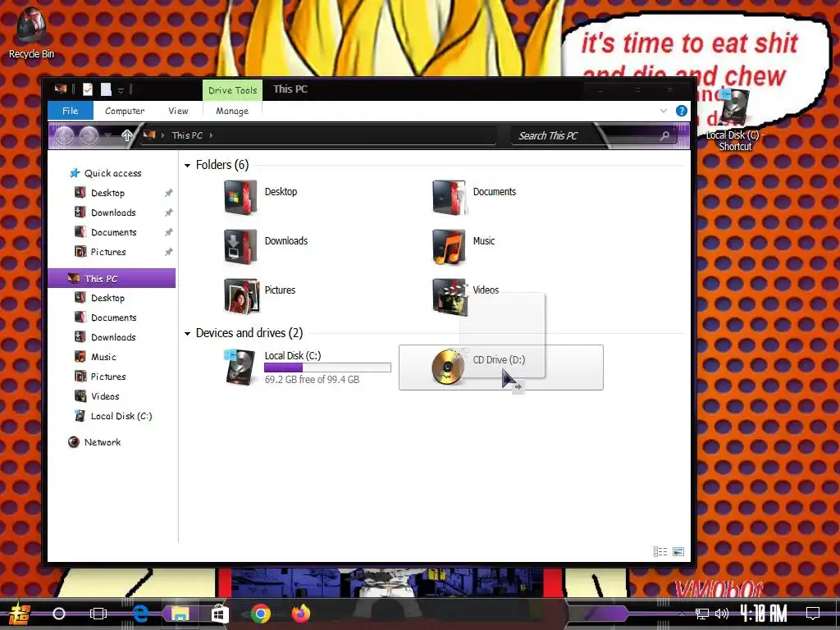Click the search magnifier icon
This screenshot has width=840, height=630.
point(664,135)
